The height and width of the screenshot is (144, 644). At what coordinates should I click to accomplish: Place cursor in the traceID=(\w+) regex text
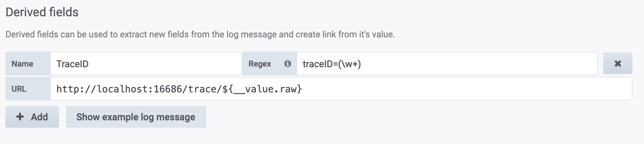pyautogui.click(x=332, y=64)
